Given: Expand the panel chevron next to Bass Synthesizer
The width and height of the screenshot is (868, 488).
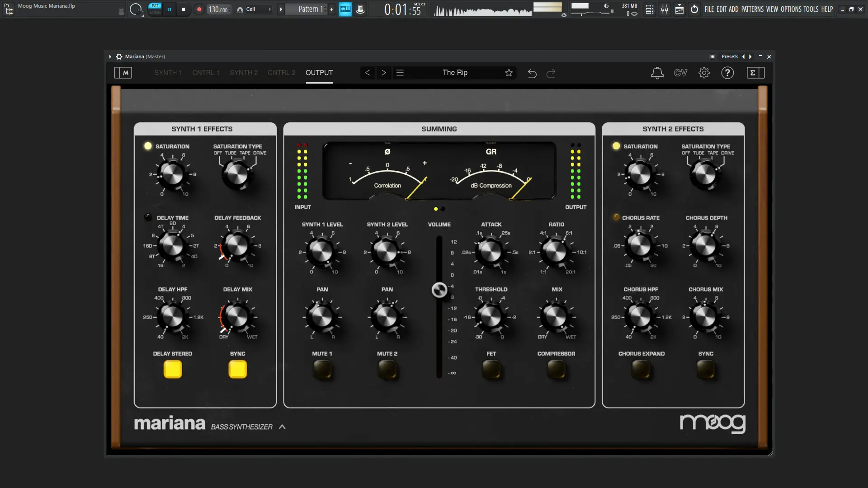Looking at the screenshot, I should pyautogui.click(x=282, y=427).
